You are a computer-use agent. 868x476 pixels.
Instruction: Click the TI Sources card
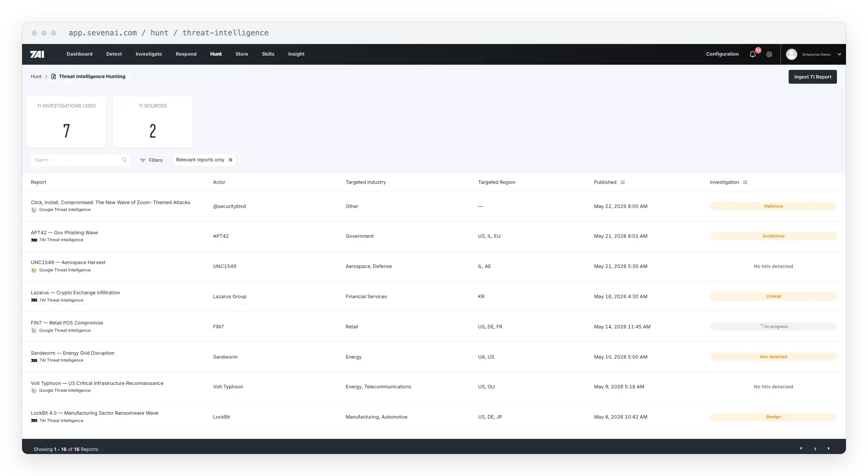point(153,122)
